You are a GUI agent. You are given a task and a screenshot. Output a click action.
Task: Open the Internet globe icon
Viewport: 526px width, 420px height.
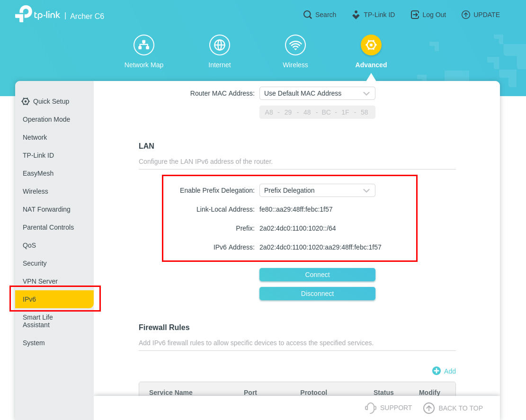pyautogui.click(x=220, y=45)
